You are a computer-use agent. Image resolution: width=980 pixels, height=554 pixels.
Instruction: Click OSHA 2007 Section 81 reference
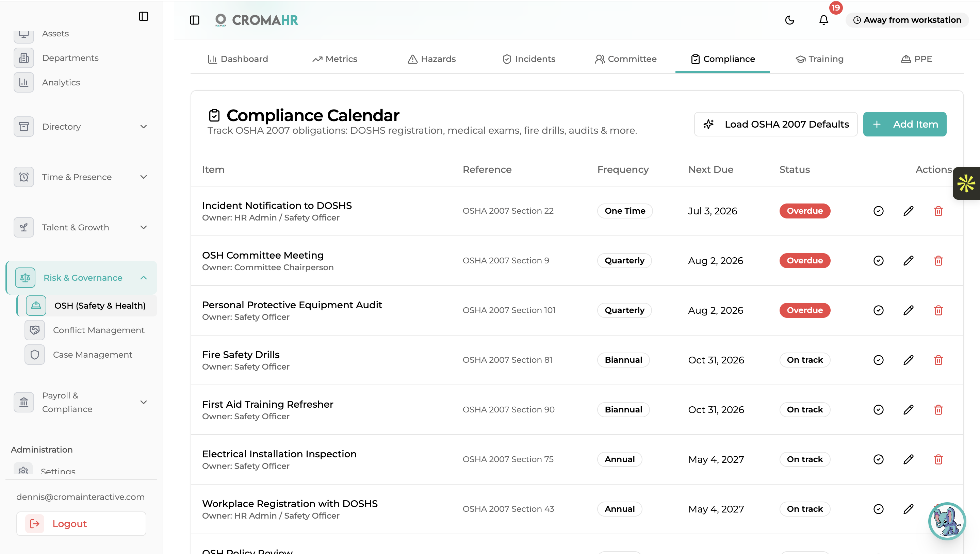507,360
